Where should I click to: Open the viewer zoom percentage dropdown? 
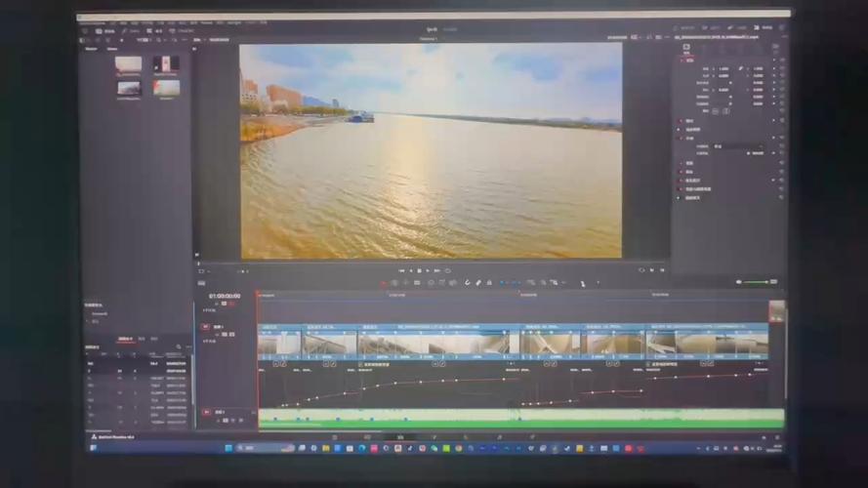[x=198, y=40]
